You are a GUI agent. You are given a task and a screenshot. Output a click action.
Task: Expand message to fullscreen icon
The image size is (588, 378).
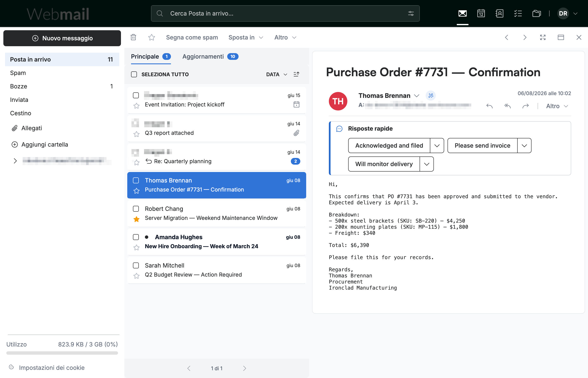(x=543, y=37)
